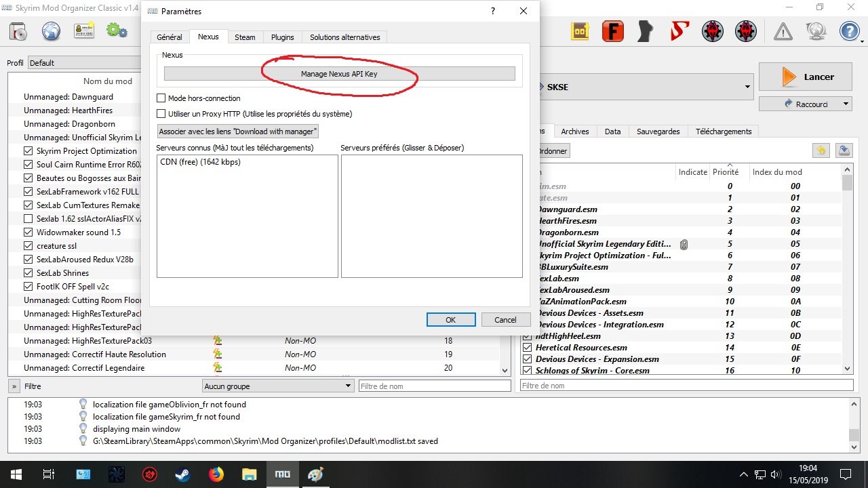Expand the Filtre panel with double-arrow button
The image size is (868, 488).
coord(14,386)
